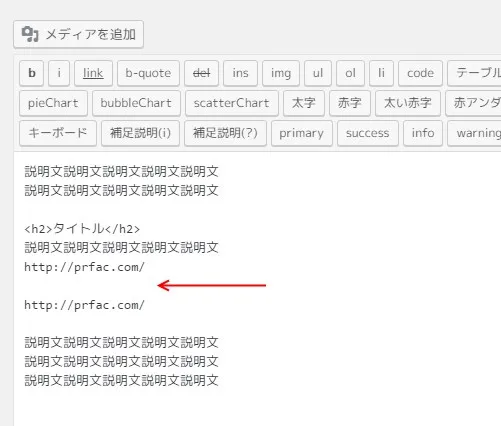This screenshot has width=501, height=426.
Task: Insert a bubbleChart shortcode
Action: 136,103
